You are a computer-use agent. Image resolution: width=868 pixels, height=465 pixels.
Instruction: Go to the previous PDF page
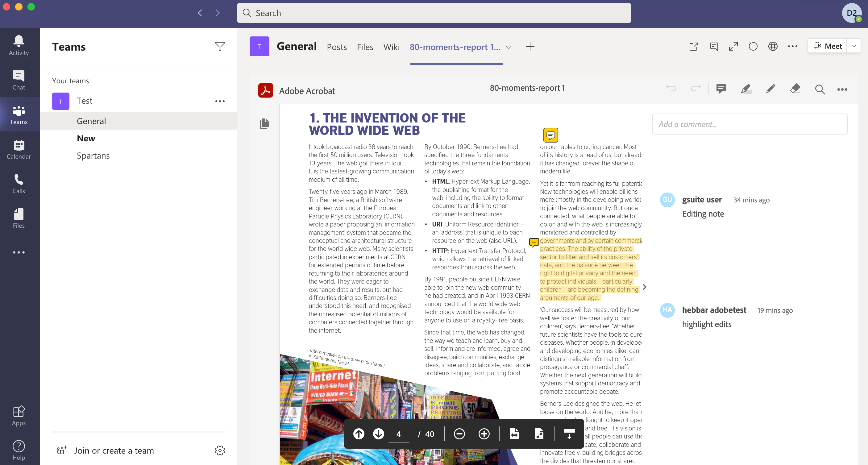click(359, 434)
